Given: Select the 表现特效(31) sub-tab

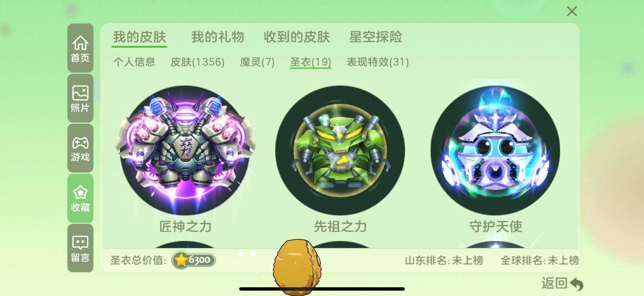Looking at the screenshot, I should pyautogui.click(x=377, y=62).
